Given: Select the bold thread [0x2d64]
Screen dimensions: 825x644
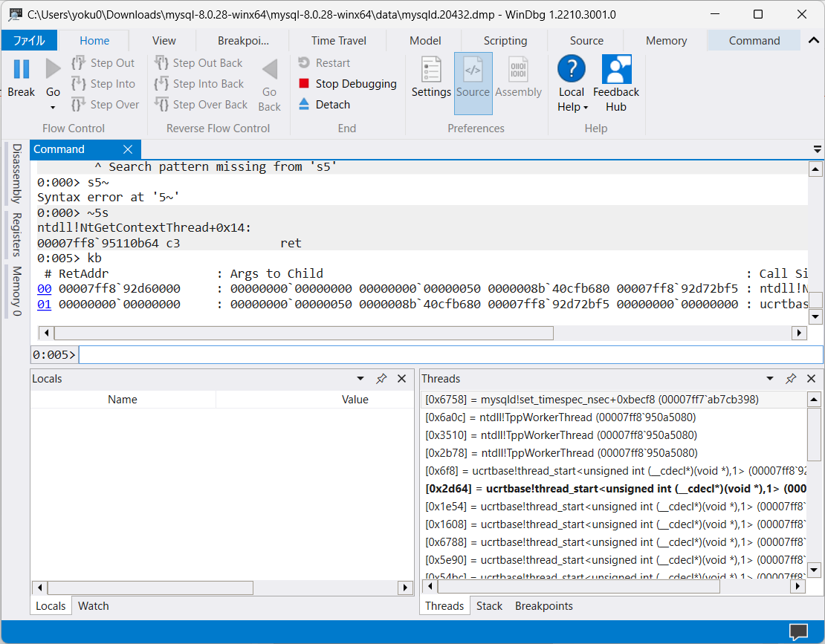Looking at the screenshot, I should pyautogui.click(x=613, y=489).
